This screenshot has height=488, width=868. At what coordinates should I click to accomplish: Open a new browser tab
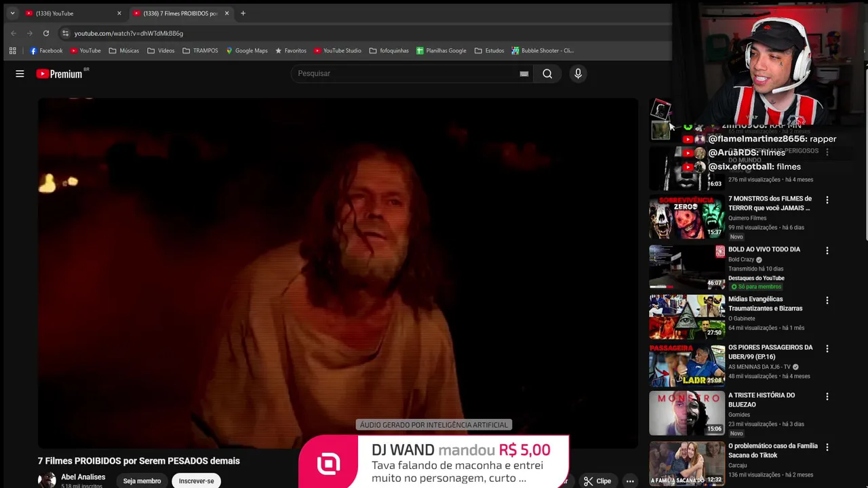pos(243,13)
